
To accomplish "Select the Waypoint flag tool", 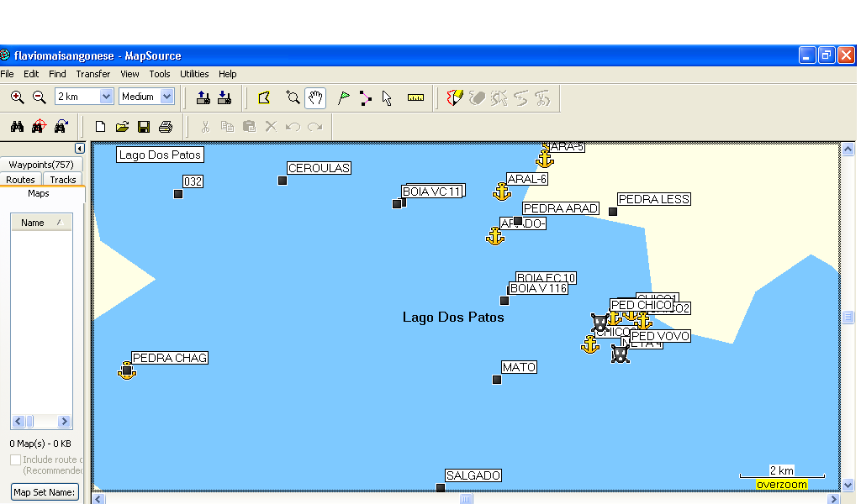I will [x=343, y=97].
